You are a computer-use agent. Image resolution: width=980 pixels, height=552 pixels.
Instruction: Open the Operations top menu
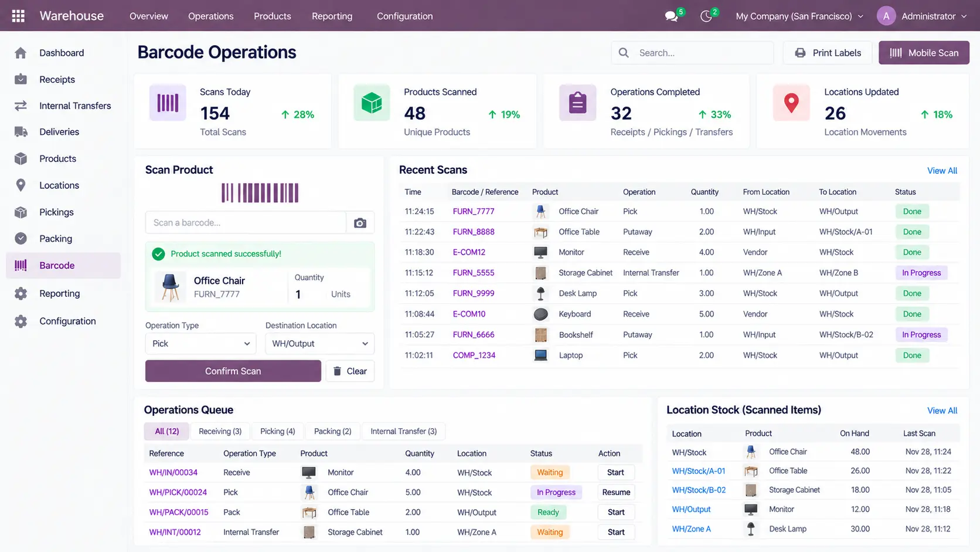coord(210,16)
